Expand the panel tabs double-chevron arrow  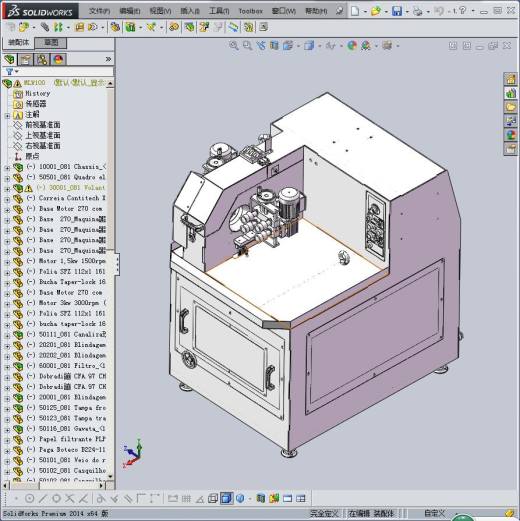108,59
